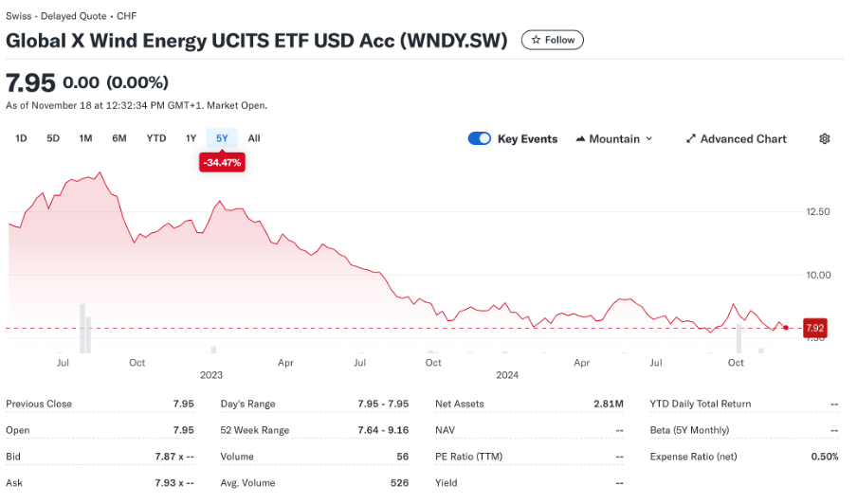
Task: Click the 0.00 (0.00%) price change text
Action: [x=116, y=82]
